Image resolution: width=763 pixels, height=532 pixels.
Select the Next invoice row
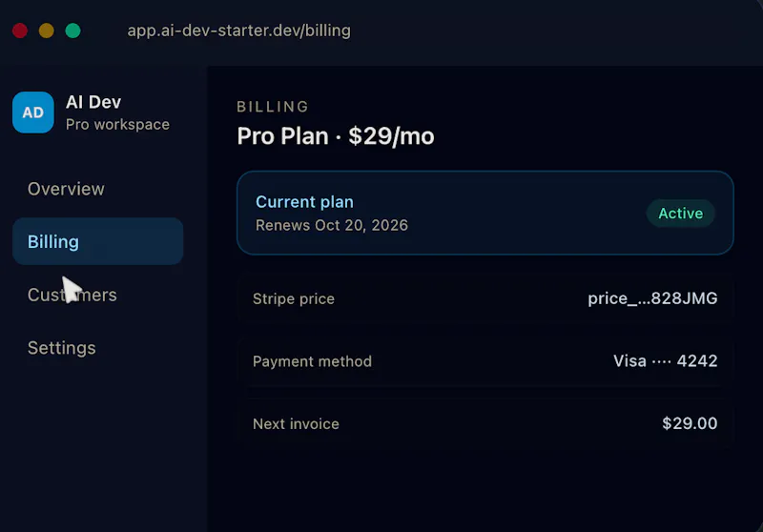485,423
